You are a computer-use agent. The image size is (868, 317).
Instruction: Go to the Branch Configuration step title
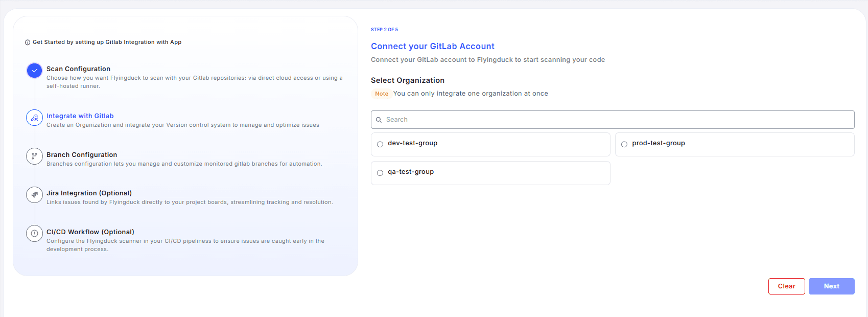coord(82,155)
